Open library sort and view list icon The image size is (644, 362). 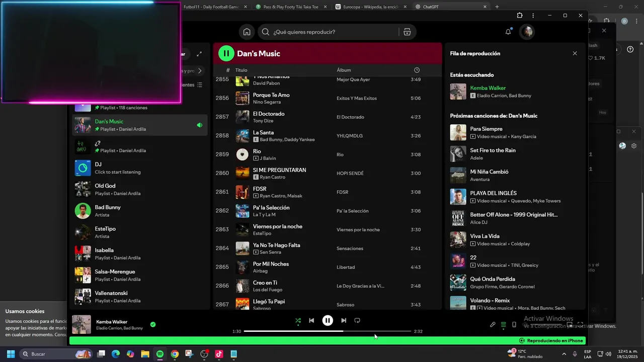coord(199,85)
